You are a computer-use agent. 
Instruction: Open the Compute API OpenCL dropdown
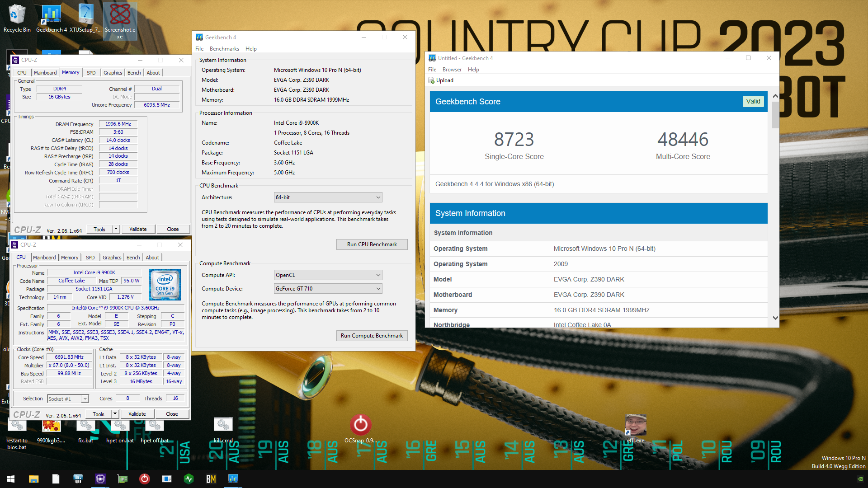pos(328,275)
